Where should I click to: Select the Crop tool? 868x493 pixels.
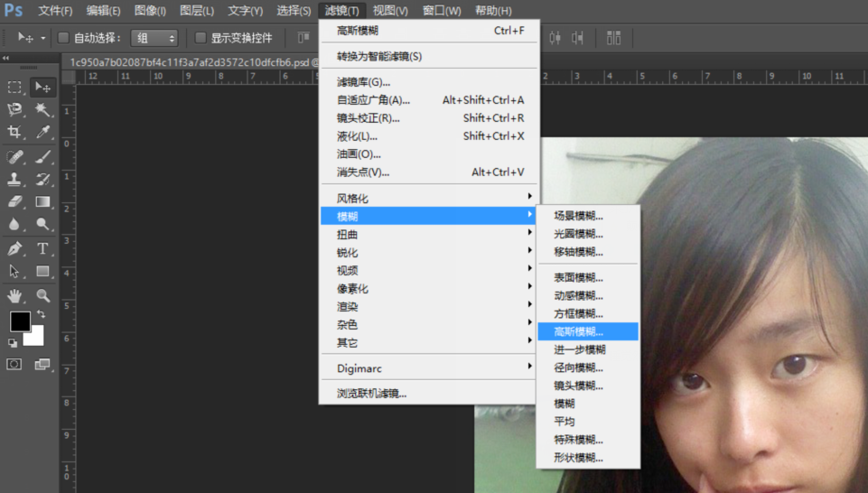(14, 132)
